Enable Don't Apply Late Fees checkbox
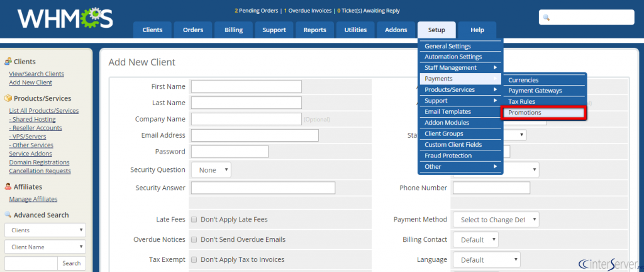This screenshot has width=644, height=272. pyautogui.click(x=194, y=219)
